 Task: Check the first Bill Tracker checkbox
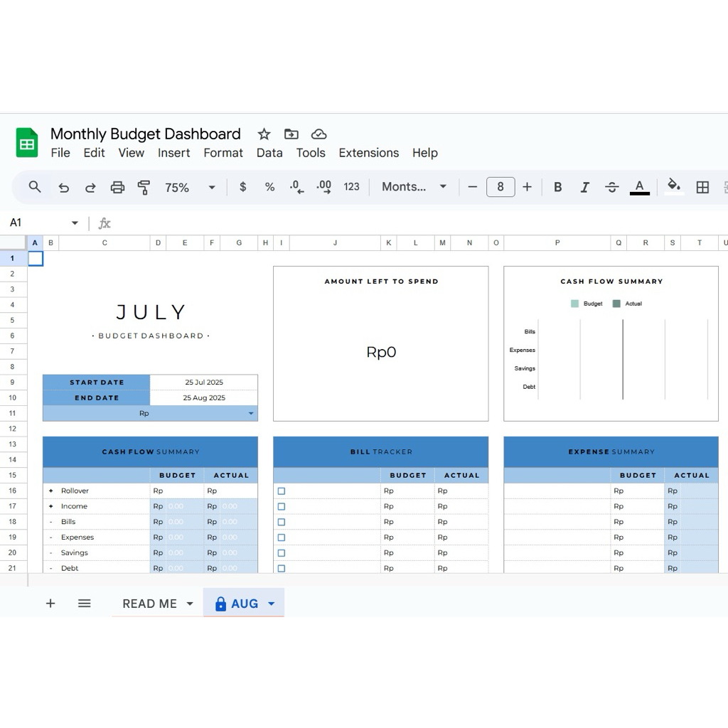[281, 491]
